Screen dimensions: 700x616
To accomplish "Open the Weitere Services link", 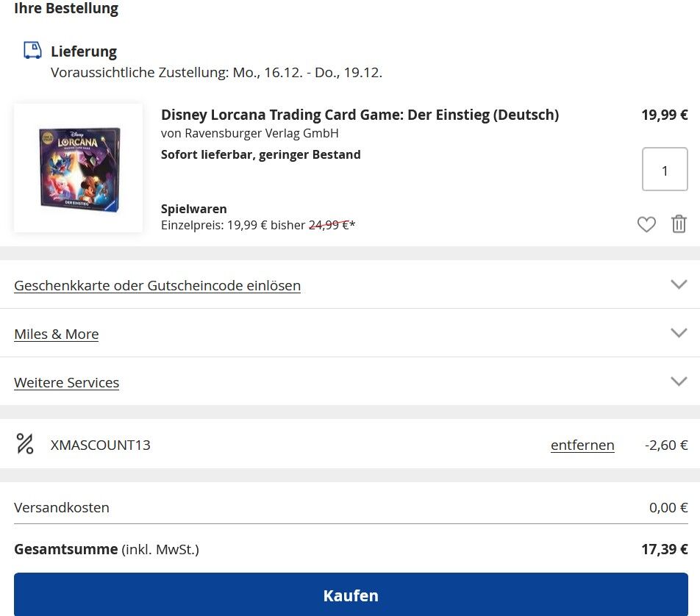I will 66,382.
